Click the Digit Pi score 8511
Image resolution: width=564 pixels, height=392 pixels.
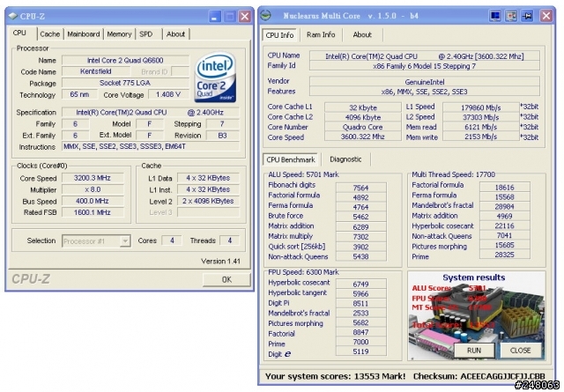360,303
